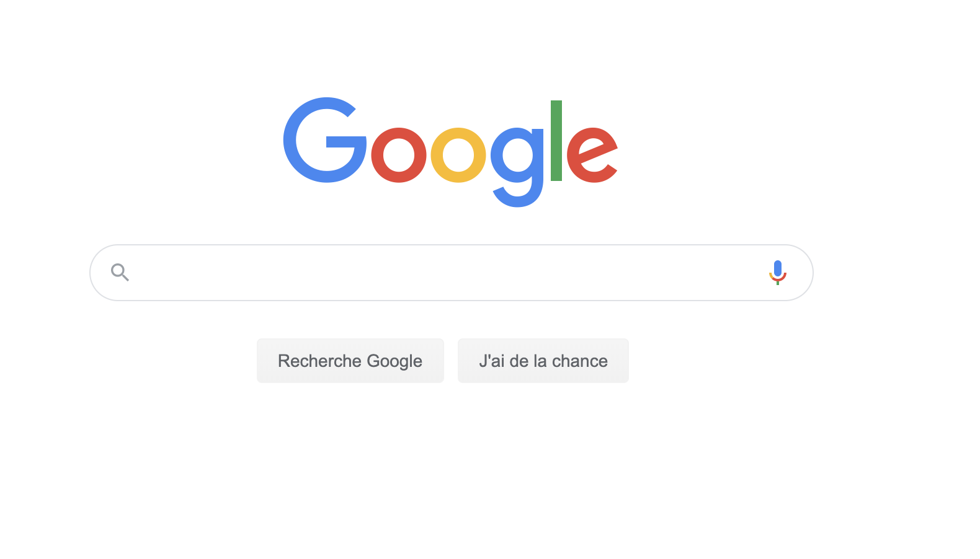Start voice search with the microphone icon

[x=777, y=273]
